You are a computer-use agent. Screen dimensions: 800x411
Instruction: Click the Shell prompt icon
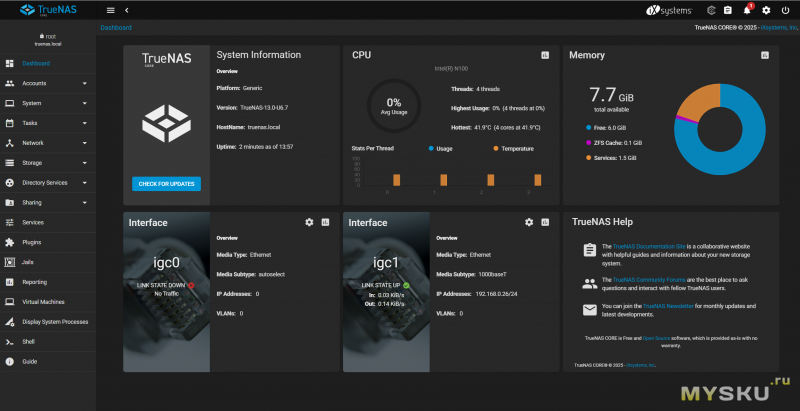(x=9, y=342)
